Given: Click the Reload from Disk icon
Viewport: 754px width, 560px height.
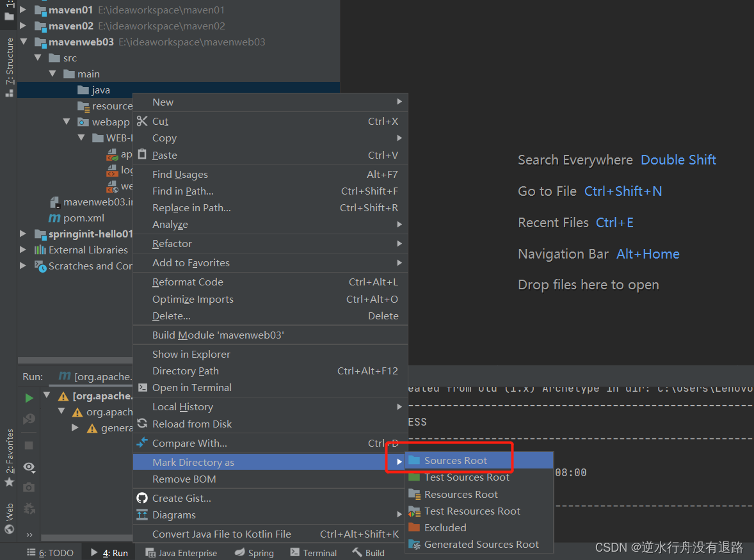Looking at the screenshot, I should pos(142,424).
